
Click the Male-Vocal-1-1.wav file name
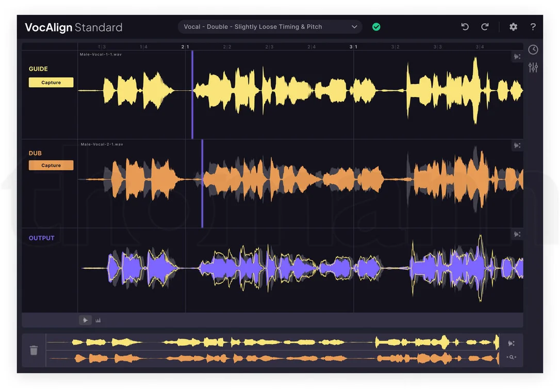pos(101,54)
